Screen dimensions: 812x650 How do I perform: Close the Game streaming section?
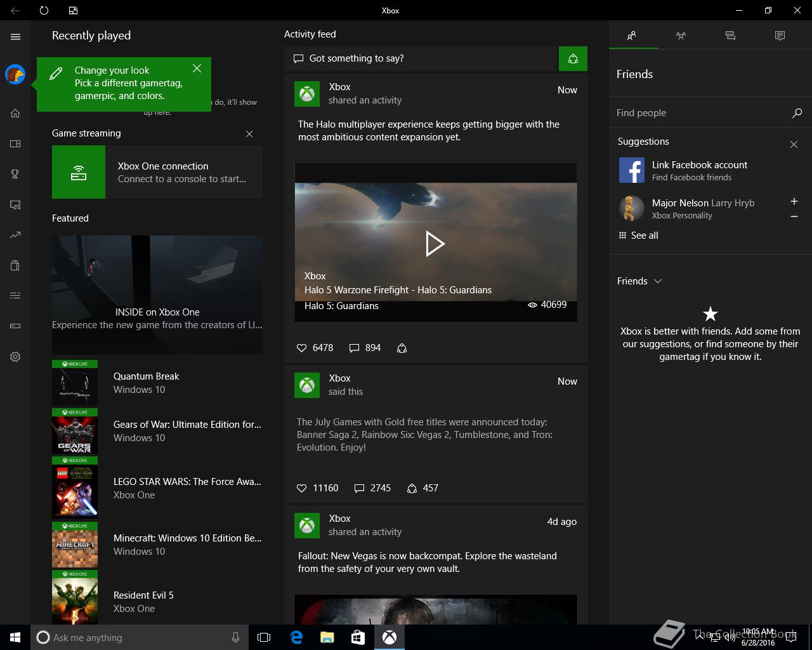[249, 134]
